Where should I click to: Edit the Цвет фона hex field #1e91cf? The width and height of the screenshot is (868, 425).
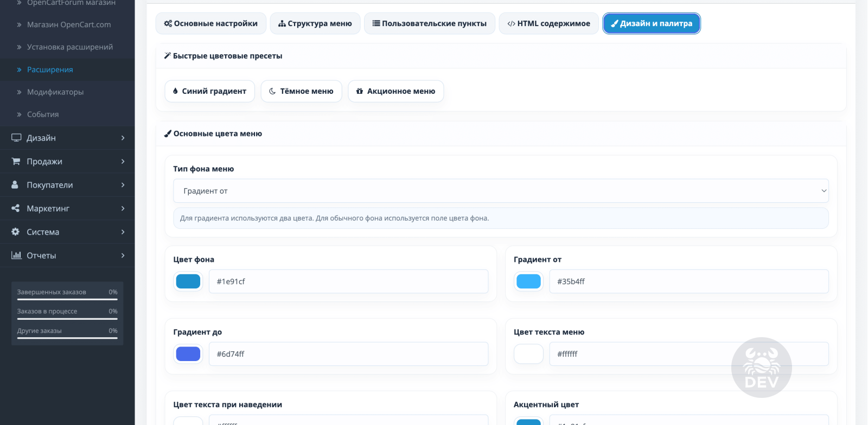click(x=348, y=281)
